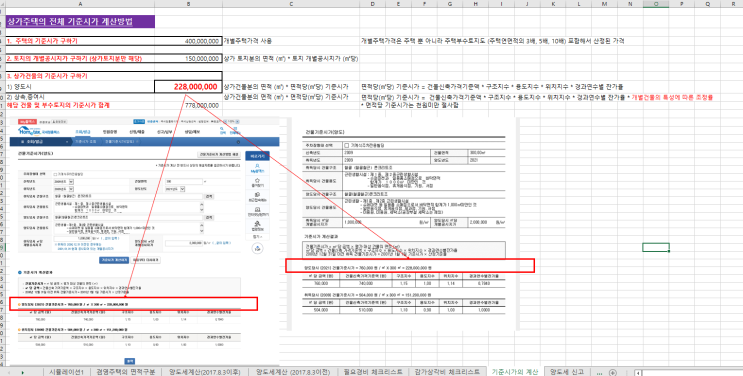This screenshot has height=376, width=743.
Task: Click the cell '1) 양도시'
Action: [80, 87]
